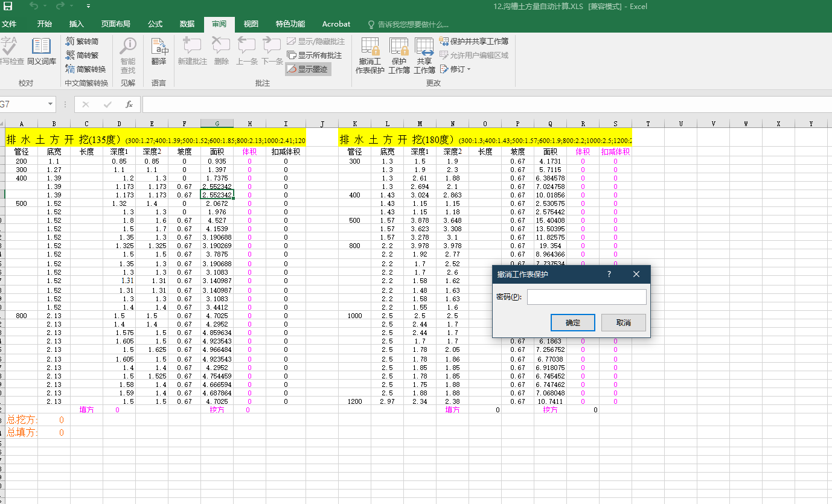Convert simplified to traditional (简转繁)

coord(82,55)
